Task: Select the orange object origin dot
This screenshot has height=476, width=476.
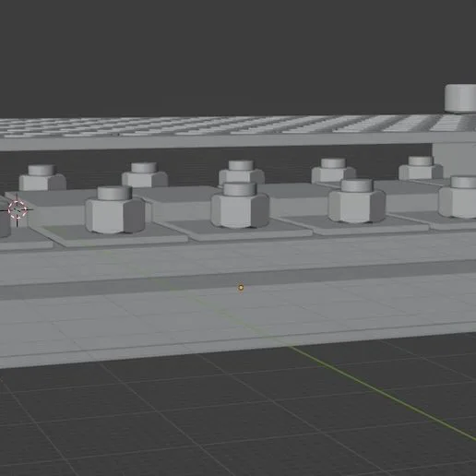Action: point(241,288)
